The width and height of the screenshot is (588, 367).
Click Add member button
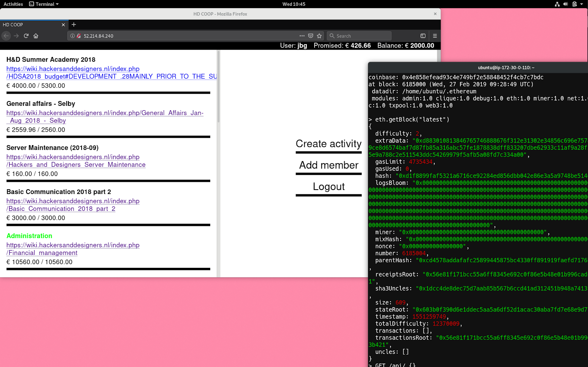pos(329,165)
